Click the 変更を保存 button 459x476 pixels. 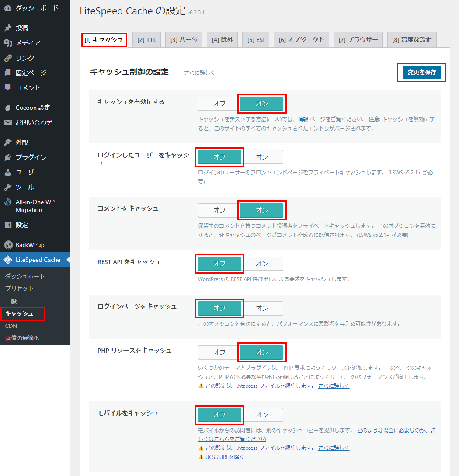[422, 73]
